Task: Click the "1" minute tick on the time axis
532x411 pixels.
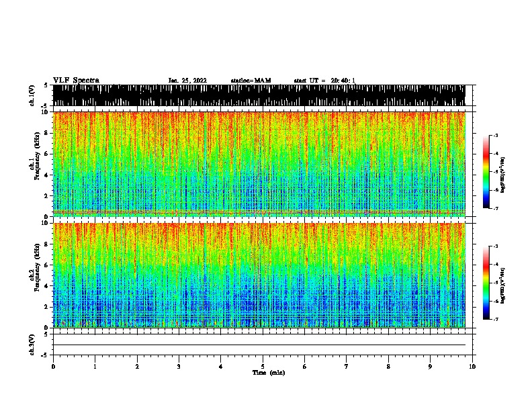Action: [95, 367]
